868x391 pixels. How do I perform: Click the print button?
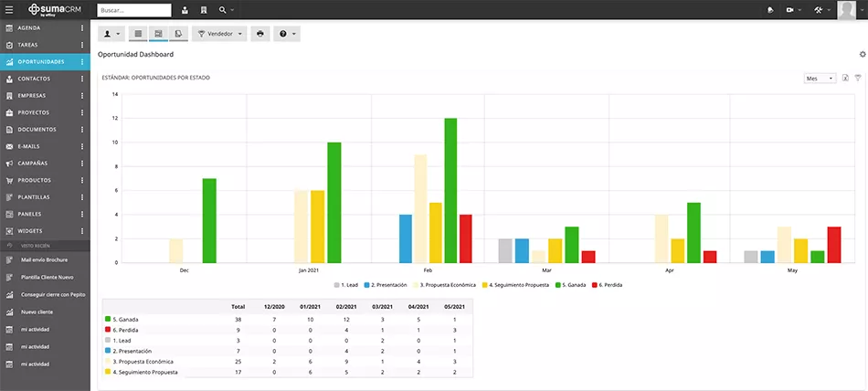point(260,34)
